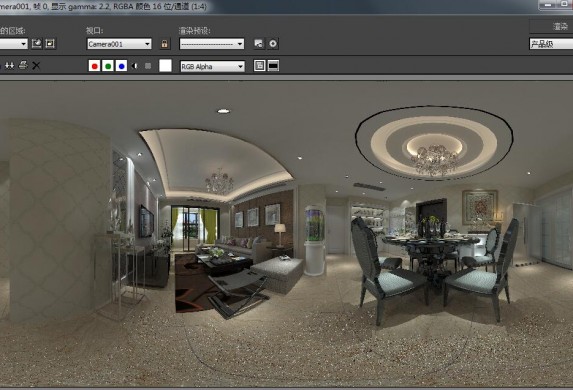Screen dimensions: 573x390
Task: Open the Environment and Effects dialog icon
Action: click(273, 44)
